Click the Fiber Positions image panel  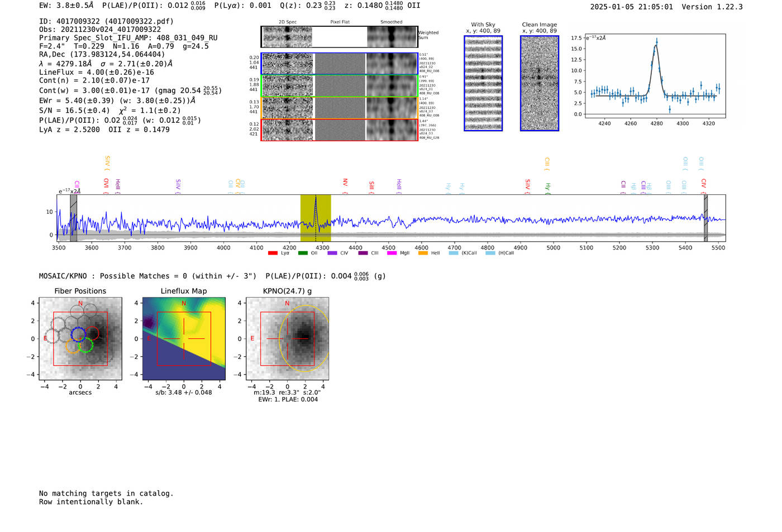[x=80, y=339]
